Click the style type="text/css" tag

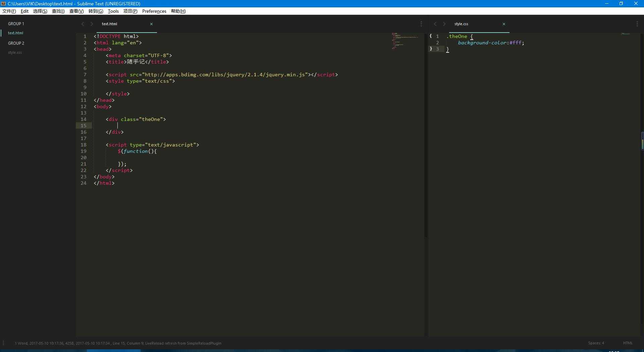click(x=140, y=81)
